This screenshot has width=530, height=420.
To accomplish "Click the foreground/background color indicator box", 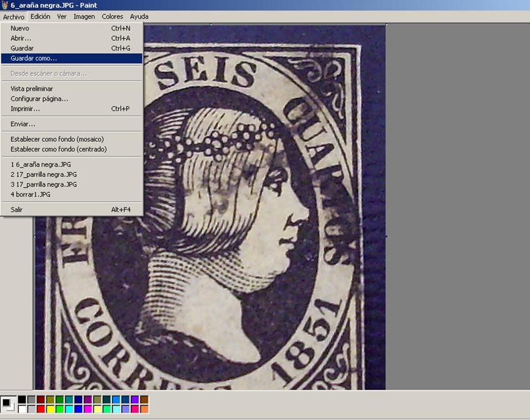I will [x=9, y=404].
